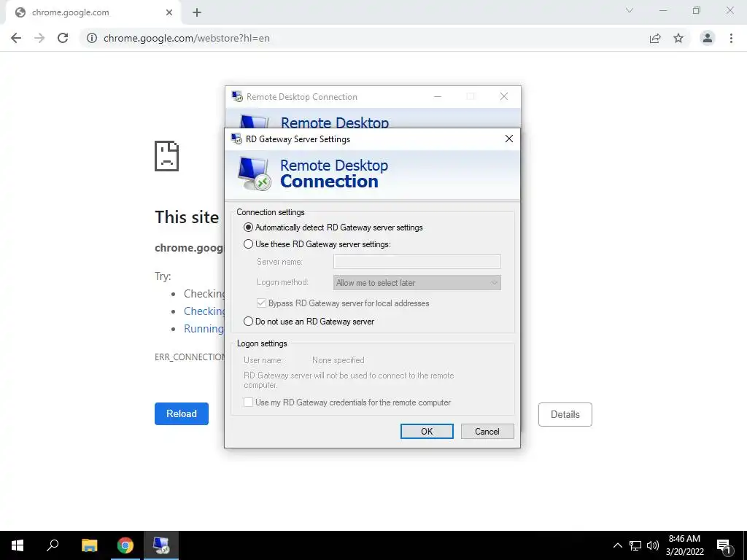Close the chrome.google.com tab
The height and width of the screenshot is (560, 747).
pos(169,12)
